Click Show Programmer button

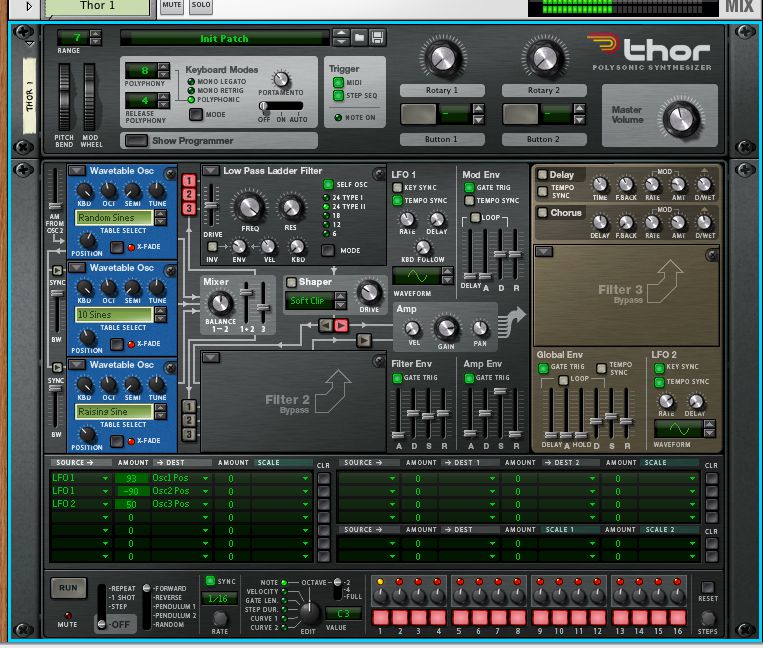[x=136, y=141]
